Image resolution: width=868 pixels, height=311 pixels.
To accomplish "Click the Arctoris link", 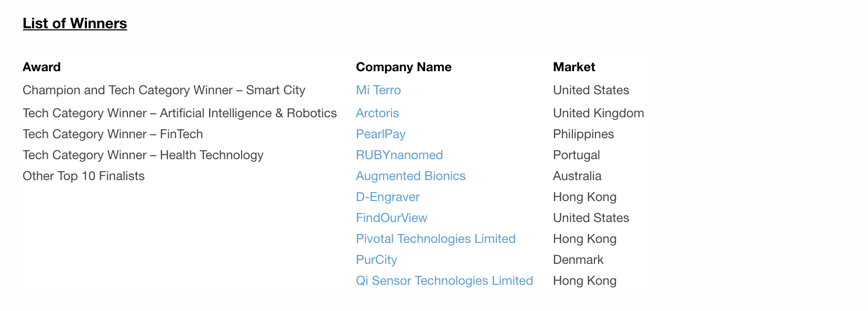I will pyautogui.click(x=377, y=113).
